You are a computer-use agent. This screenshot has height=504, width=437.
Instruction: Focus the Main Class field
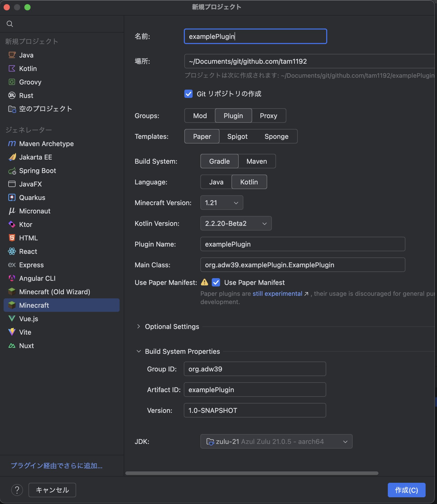tap(303, 265)
